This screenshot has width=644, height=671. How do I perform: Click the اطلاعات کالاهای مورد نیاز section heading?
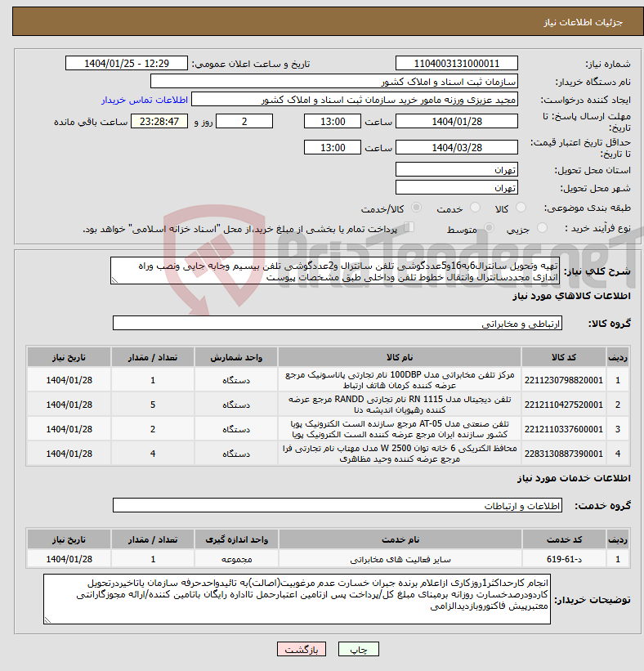pos(571,296)
